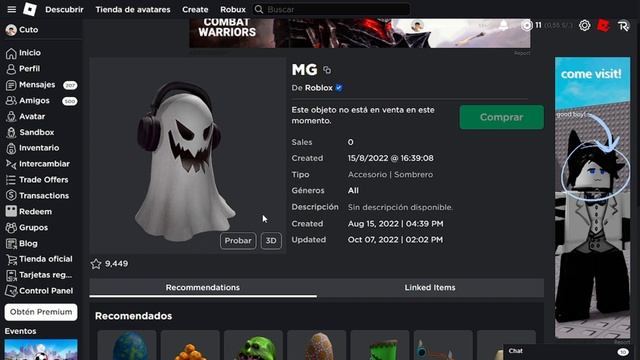
Task: Click the Trade Offers list icon
Action: click(11, 180)
